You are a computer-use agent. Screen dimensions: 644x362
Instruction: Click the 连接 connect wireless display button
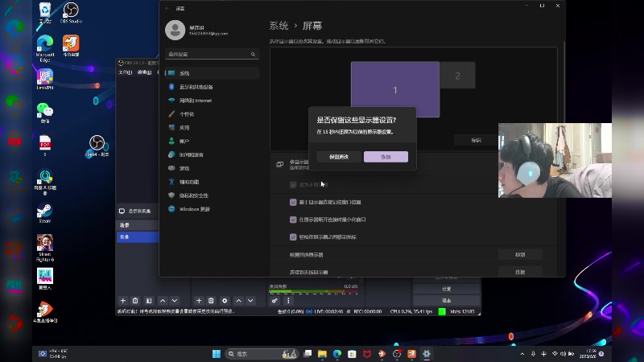click(x=520, y=272)
